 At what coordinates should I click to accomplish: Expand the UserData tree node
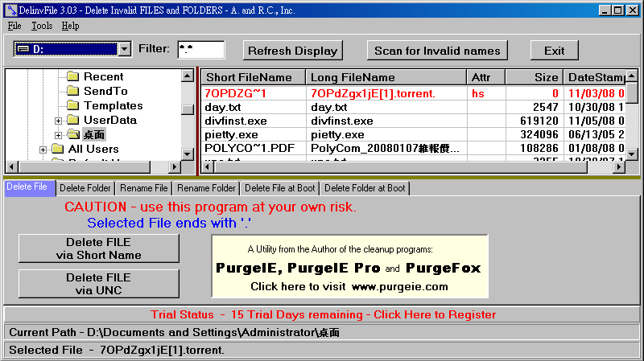click(58, 121)
